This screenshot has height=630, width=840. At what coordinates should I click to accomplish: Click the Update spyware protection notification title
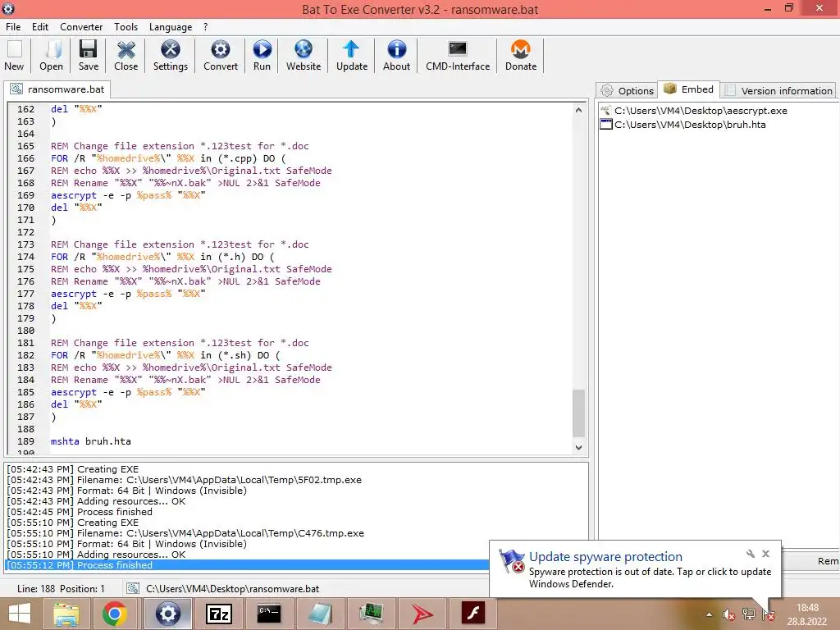605,557
